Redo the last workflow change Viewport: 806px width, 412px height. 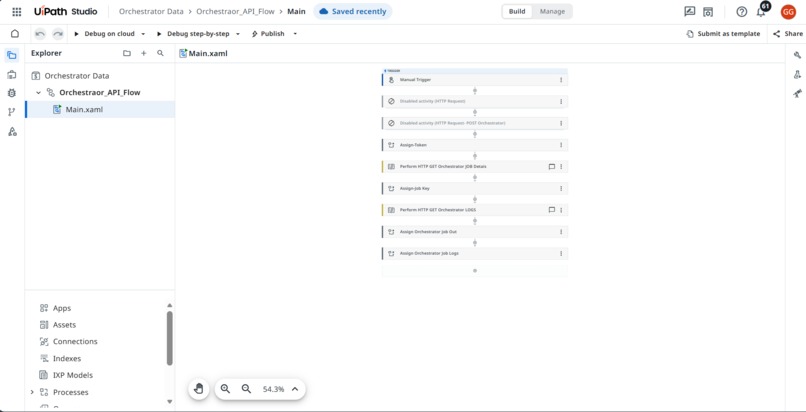point(58,34)
